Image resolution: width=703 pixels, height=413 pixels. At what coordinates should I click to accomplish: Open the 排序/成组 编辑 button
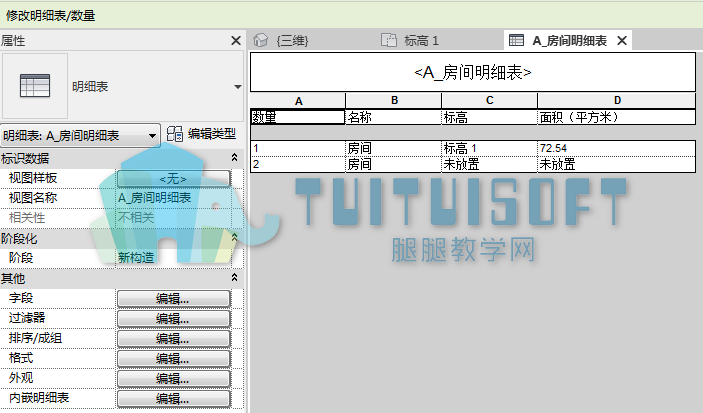coord(174,339)
